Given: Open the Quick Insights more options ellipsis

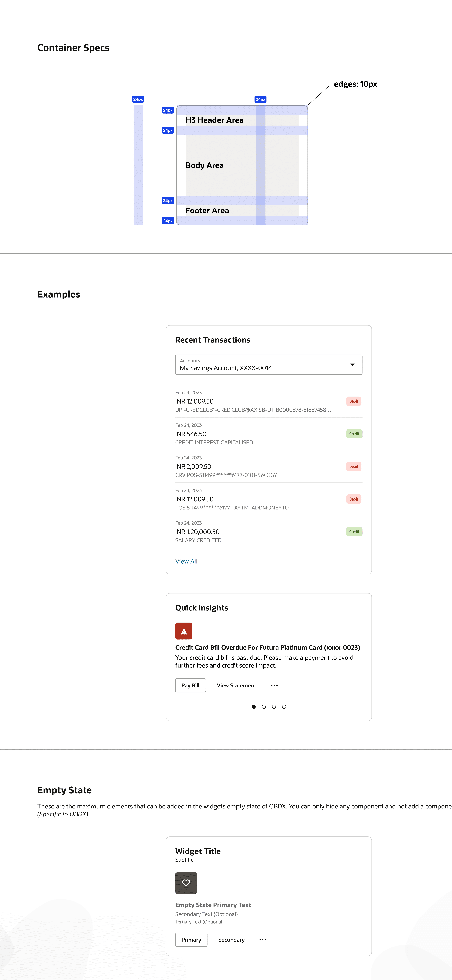Looking at the screenshot, I should [274, 685].
